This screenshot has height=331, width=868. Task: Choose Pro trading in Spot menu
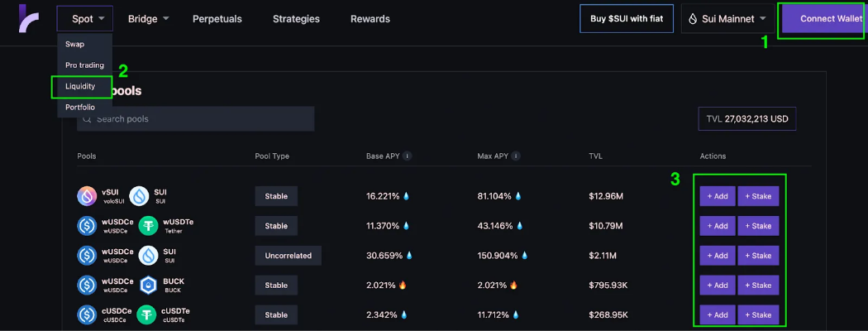pyautogui.click(x=84, y=65)
